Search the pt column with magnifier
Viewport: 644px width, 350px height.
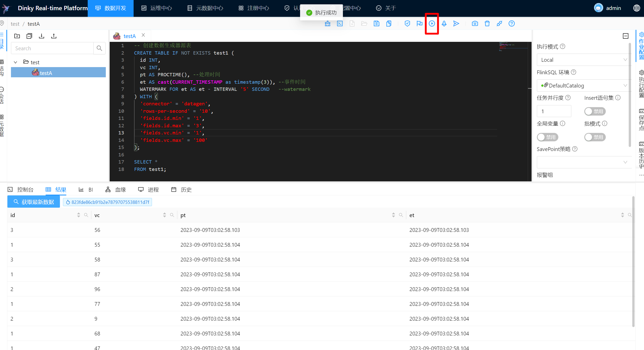401,215
